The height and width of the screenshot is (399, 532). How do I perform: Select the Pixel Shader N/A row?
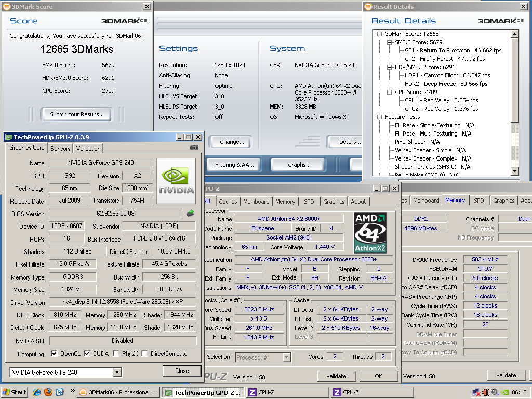pos(417,142)
